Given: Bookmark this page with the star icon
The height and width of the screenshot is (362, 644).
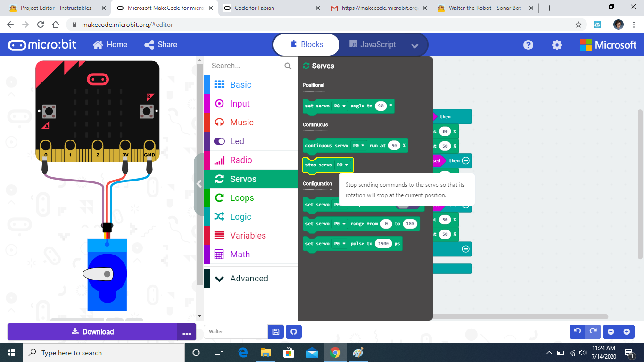Looking at the screenshot, I should point(578,25).
